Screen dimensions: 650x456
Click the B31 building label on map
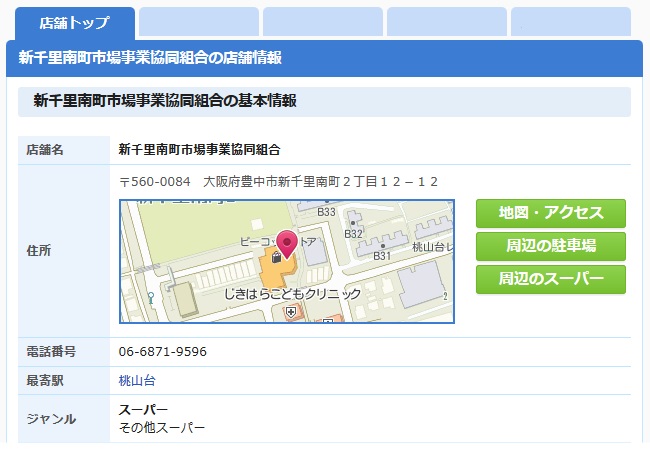click(381, 257)
